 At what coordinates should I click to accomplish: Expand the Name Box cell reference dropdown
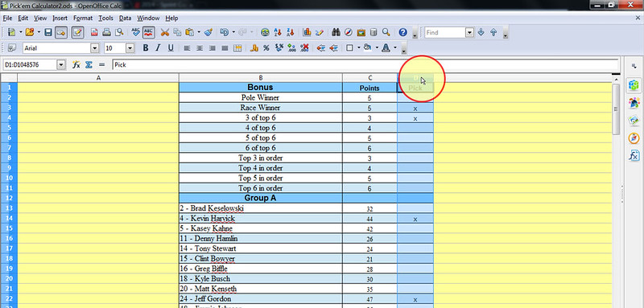61,64
